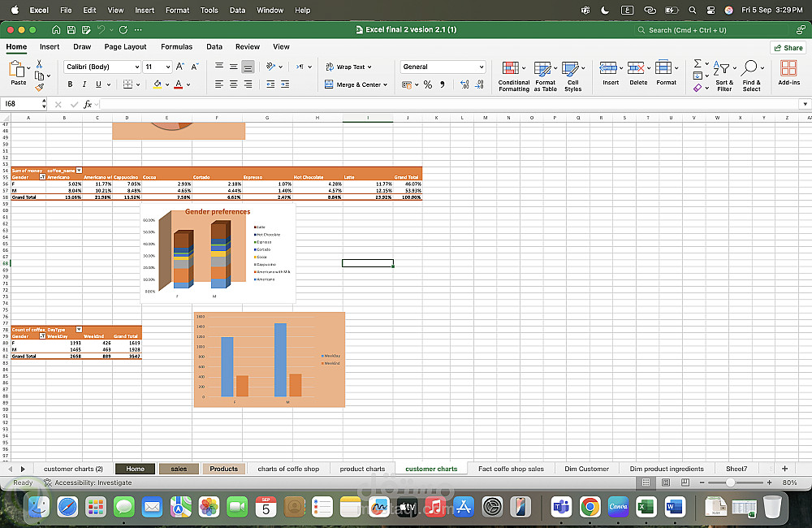The image size is (812, 528).
Task: Open the Tools menu in menu bar
Action: tap(209, 10)
